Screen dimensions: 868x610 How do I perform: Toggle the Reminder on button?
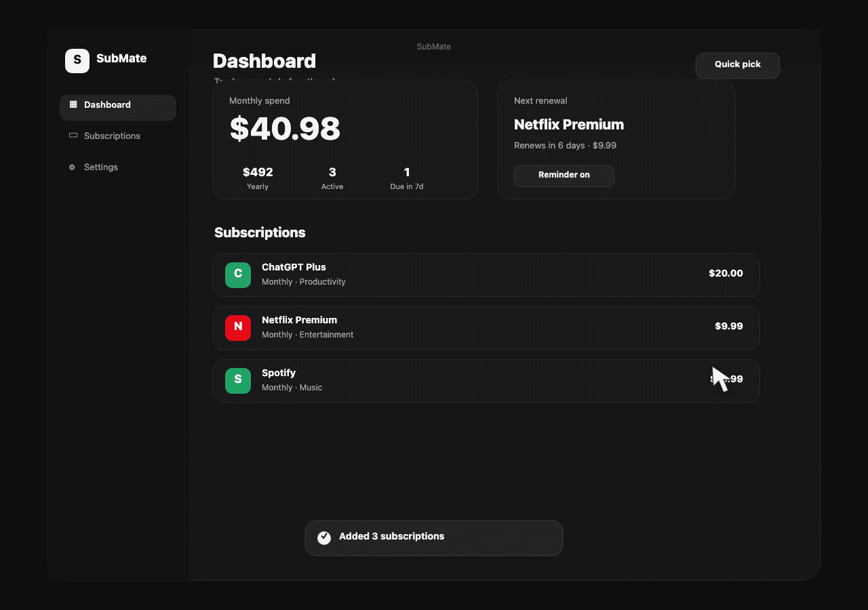point(564,176)
